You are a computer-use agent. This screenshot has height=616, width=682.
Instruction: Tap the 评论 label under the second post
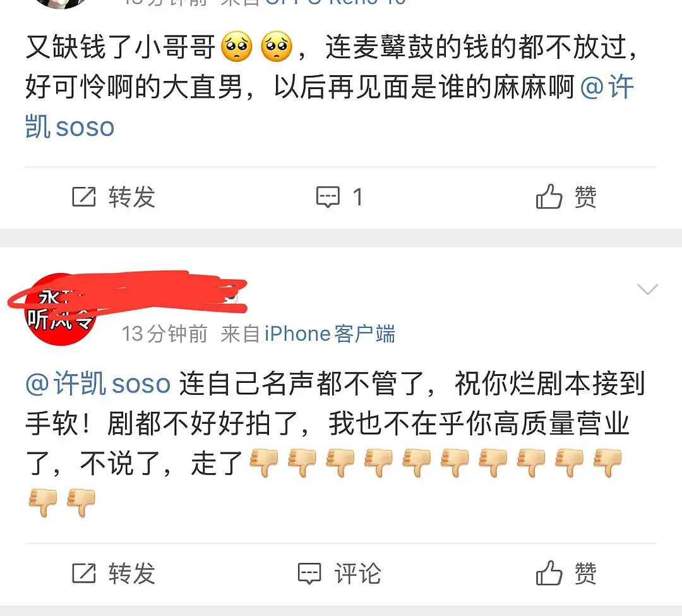tap(357, 574)
